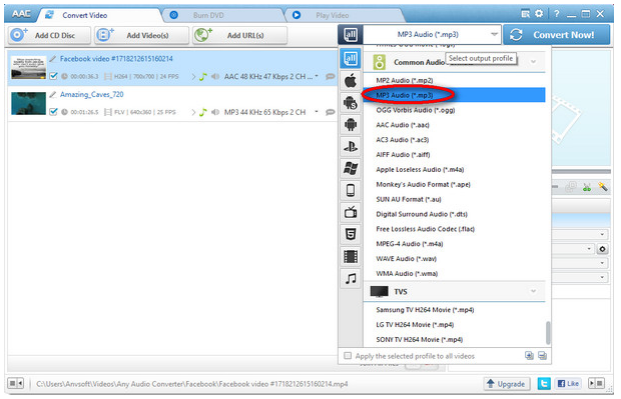Uncheck the Amazing_Caves_720 checkbox
Screen dimensions: 621x399
pos(53,112)
